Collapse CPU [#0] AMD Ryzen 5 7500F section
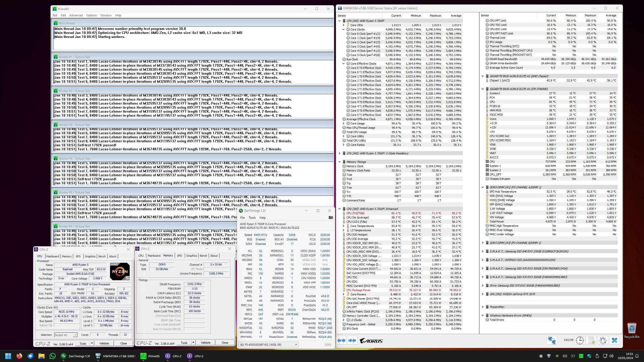This screenshot has height=362, width=644. tap(339, 21)
